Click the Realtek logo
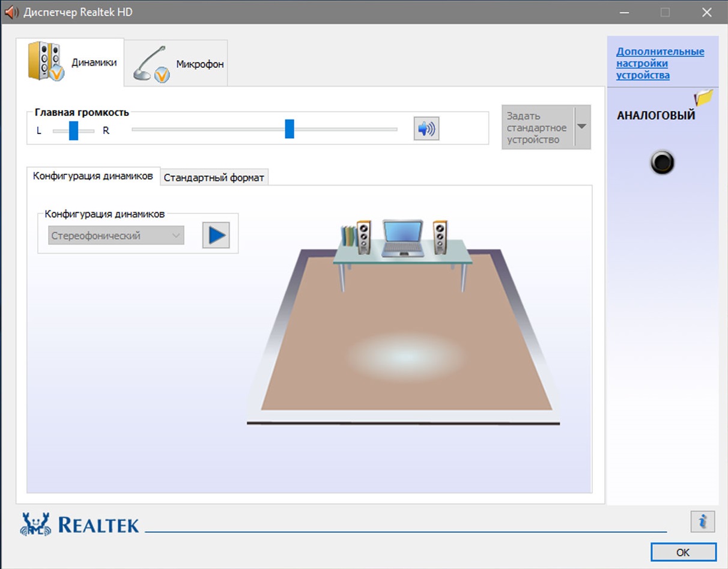 tap(80, 524)
